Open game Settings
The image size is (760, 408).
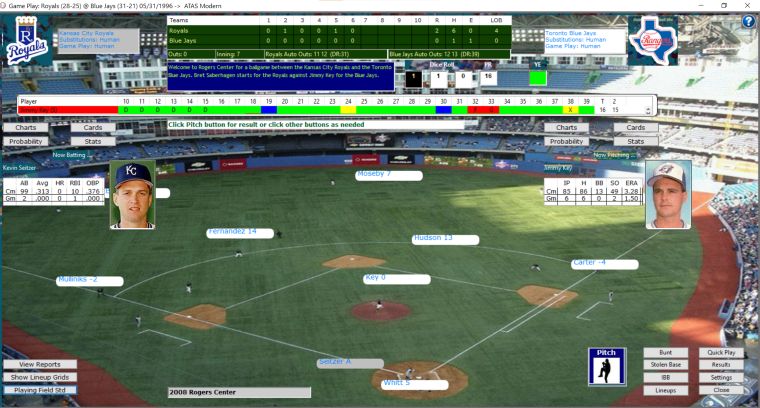721,377
